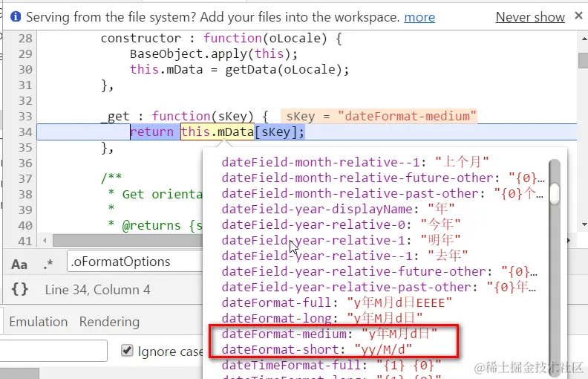588x379 pixels.
Task: Click the code editor scroll down arrow
Action: (x=584, y=224)
